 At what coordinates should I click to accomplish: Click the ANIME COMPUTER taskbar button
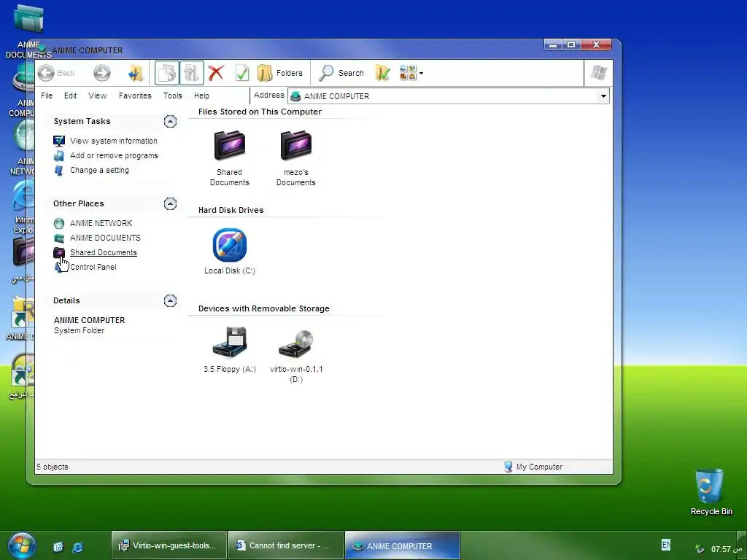click(403, 545)
